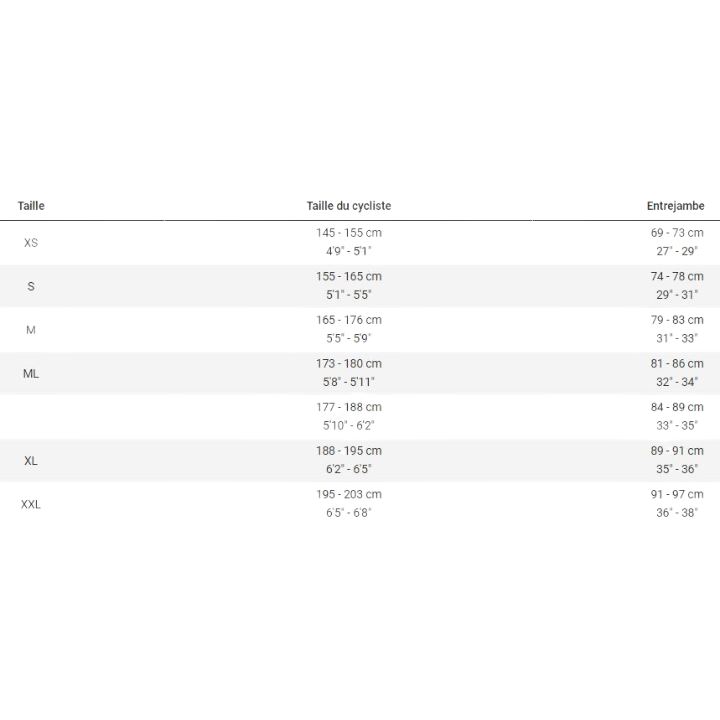Select the ML size row label
Image resolution: width=720 pixels, height=720 pixels.
[31, 373]
